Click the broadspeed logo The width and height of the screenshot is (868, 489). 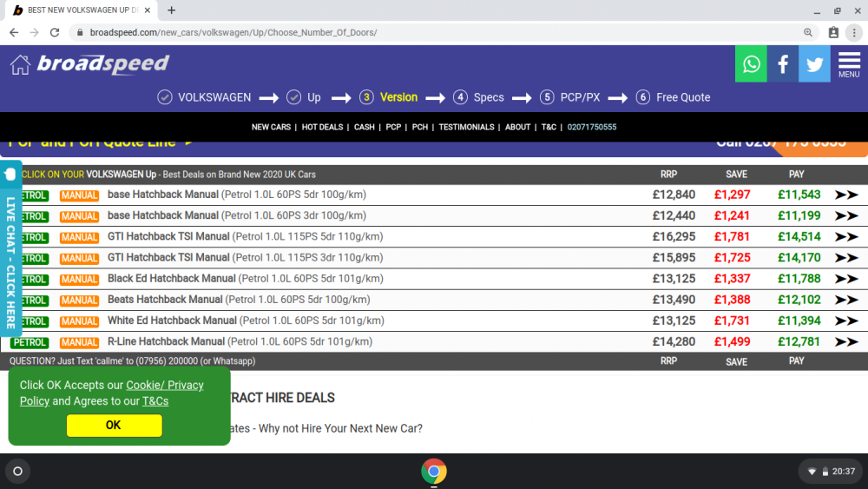point(103,63)
